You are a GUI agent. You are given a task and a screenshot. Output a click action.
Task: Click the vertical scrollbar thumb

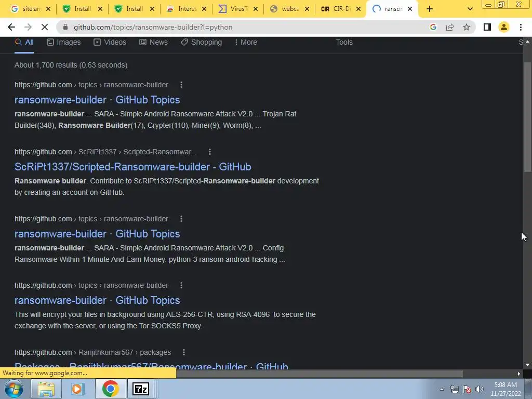point(527,117)
